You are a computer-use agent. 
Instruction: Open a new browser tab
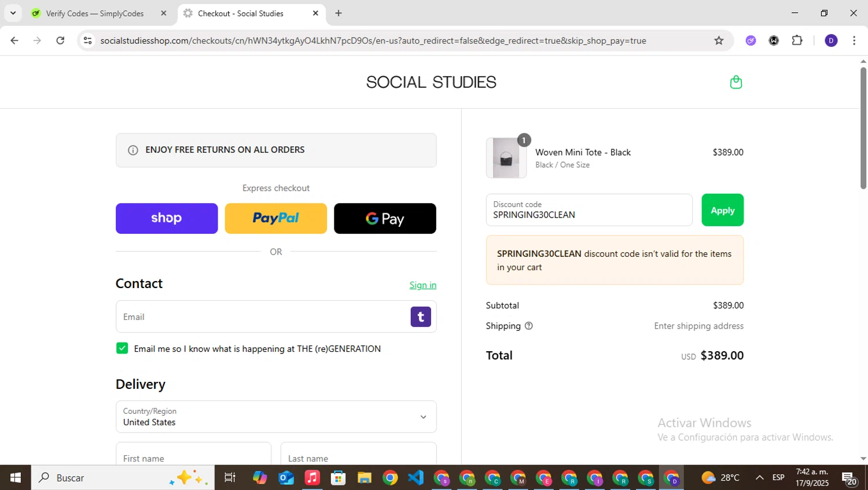tap(339, 13)
